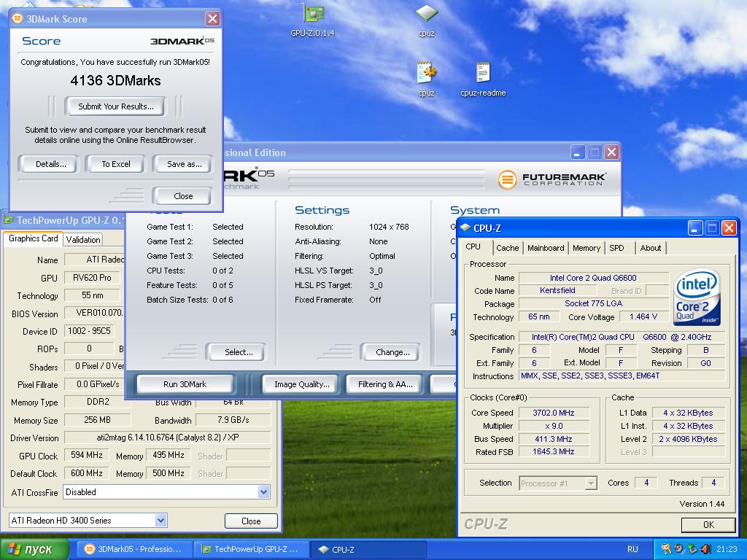747x560 pixels.
Task: Minimize the CPU-Z window
Action: coord(695,228)
